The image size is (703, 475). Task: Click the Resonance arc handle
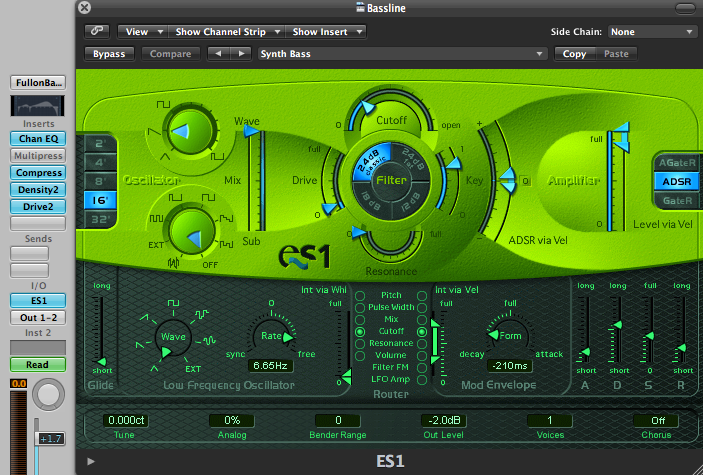point(358,232)
